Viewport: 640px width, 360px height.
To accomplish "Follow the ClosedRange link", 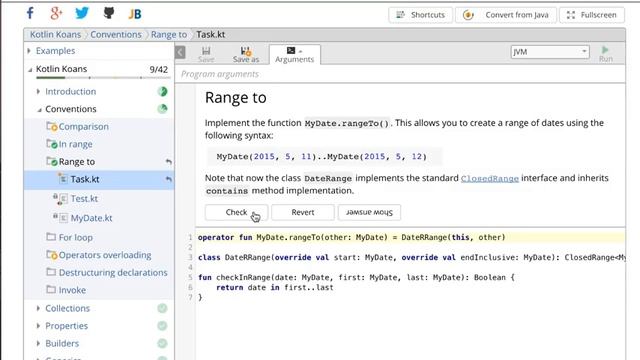I will (x=490, y=178).
